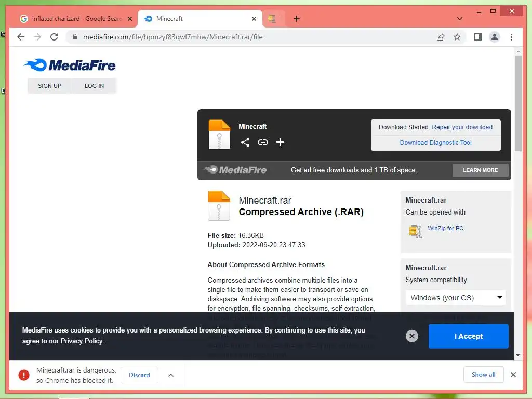Click 'About Compressed Archive Formats' heading
Image resolution: width=532 pixels, height=399 pixels.
click(x=266, y=264)
